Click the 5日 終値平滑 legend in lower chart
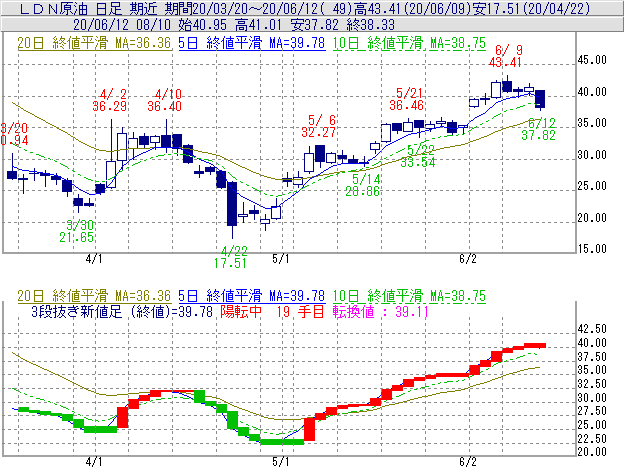The image size is (624, 474). [x=252, y=296]
